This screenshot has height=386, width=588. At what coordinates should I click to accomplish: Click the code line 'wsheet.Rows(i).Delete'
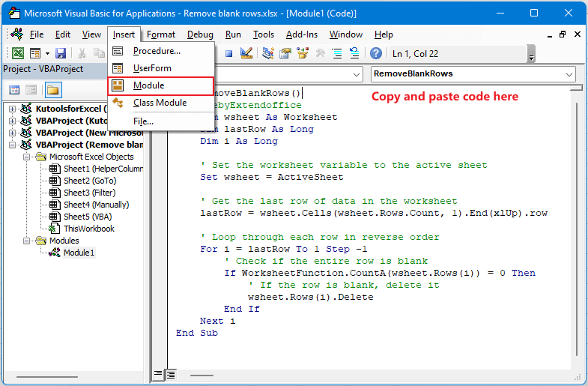tap(311, 297)
